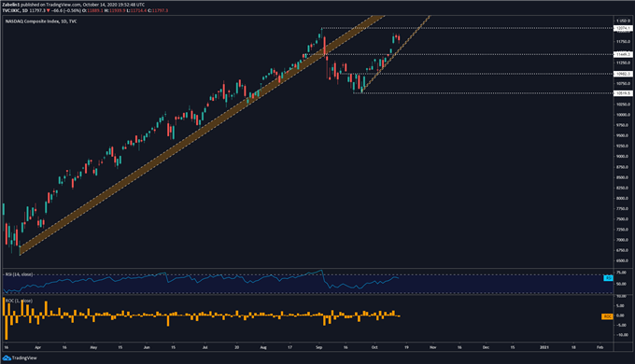Click the Jul label on time axis
This screenshot has height=364, width=635.
tap(205, 347)
